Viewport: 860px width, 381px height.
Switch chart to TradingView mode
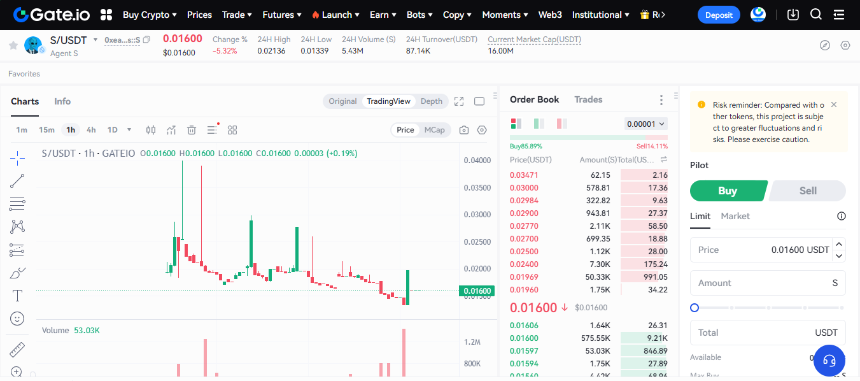[388, 101]
